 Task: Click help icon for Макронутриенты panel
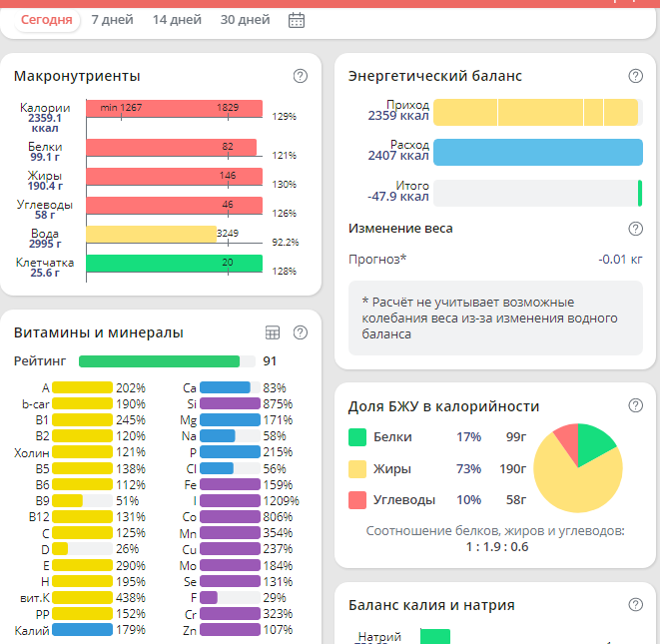tap(301, 76)
